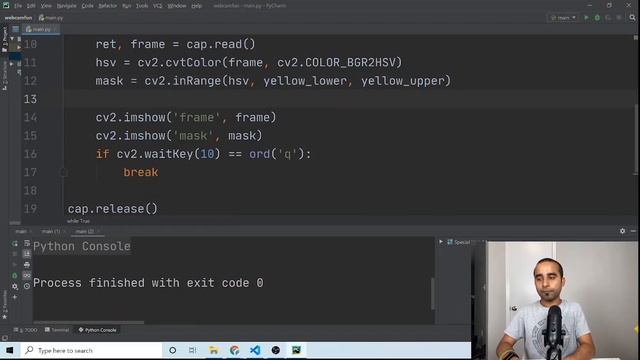Click the Favorites star icon
Screen dimensions: 640x360
pyautogui.click(x=4, y=317)
